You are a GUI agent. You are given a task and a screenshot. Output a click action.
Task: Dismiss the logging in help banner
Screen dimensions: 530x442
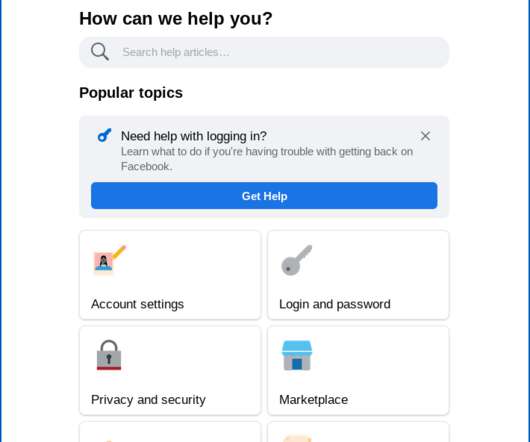[x=425, y=136]
